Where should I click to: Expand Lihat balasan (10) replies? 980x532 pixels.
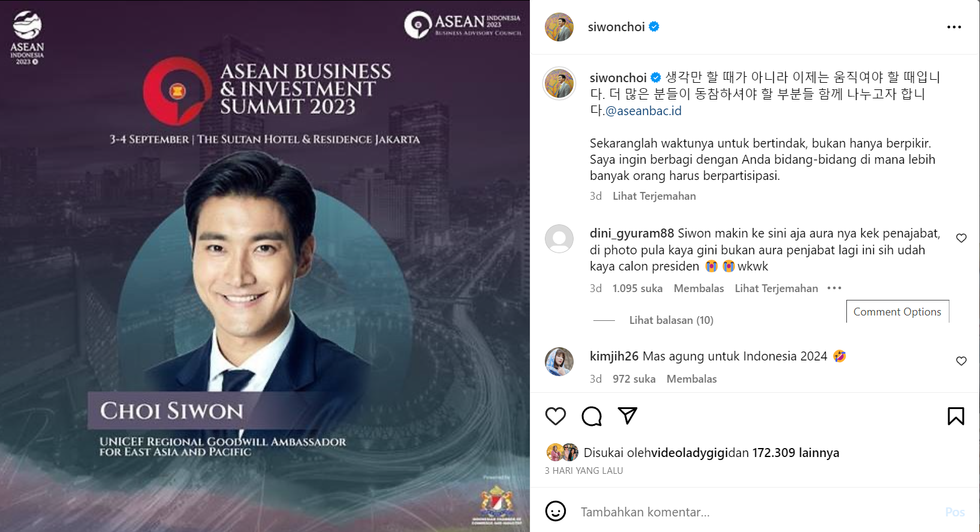tap(671, 320)
